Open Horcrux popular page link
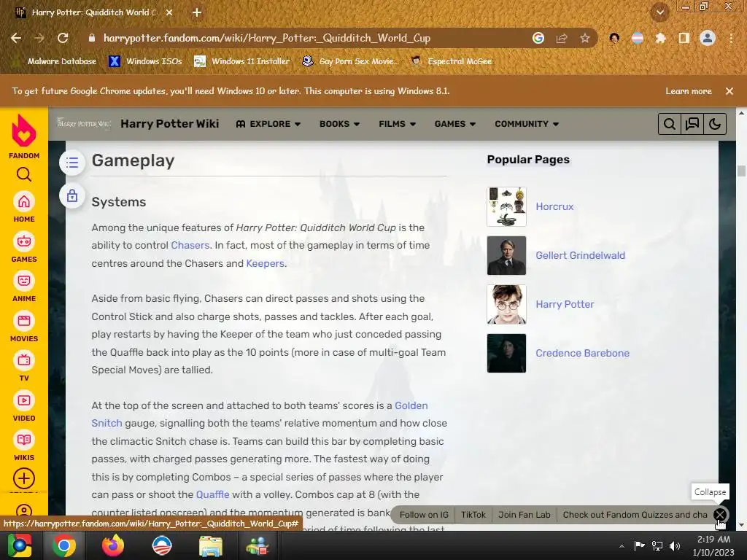747x560 pixels. pos(554,206)
